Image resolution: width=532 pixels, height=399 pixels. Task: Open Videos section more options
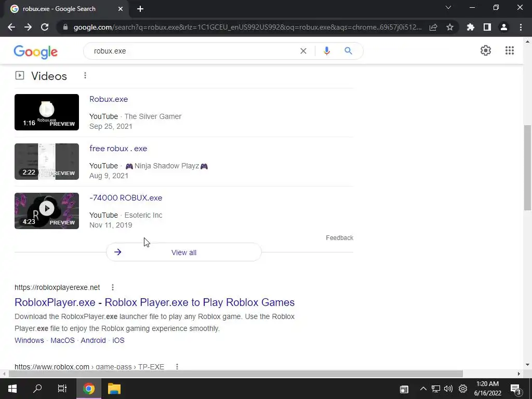[x=85, y=76]
